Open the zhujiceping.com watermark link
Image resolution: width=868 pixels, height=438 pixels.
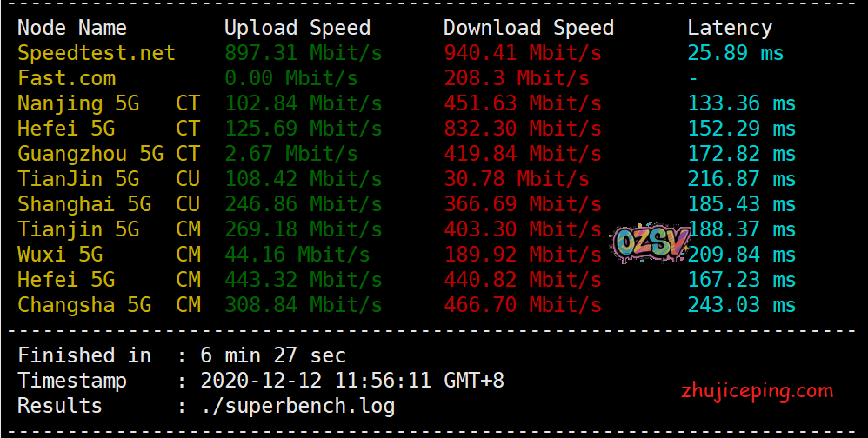pos(757,391)
